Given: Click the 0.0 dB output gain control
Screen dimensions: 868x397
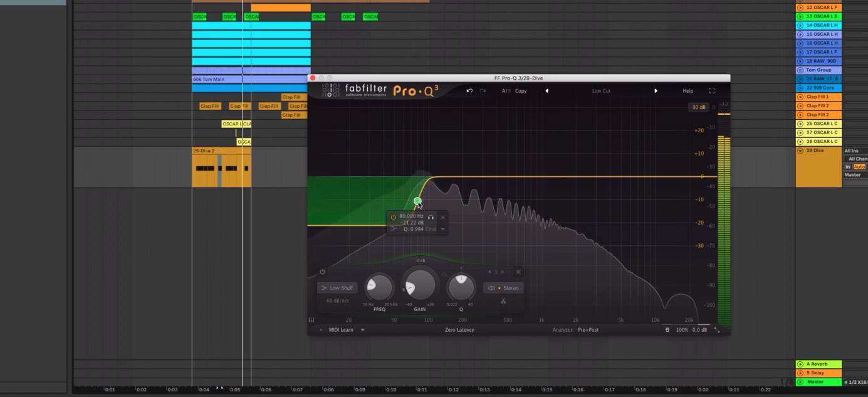Looking at the screenshot, I should click(x=699, y=330).
